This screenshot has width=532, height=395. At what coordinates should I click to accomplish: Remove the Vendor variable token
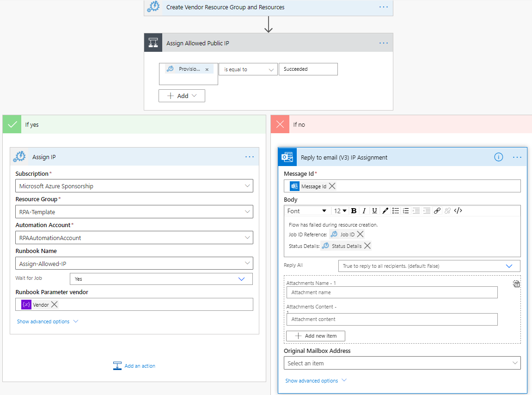coord(54,304)
